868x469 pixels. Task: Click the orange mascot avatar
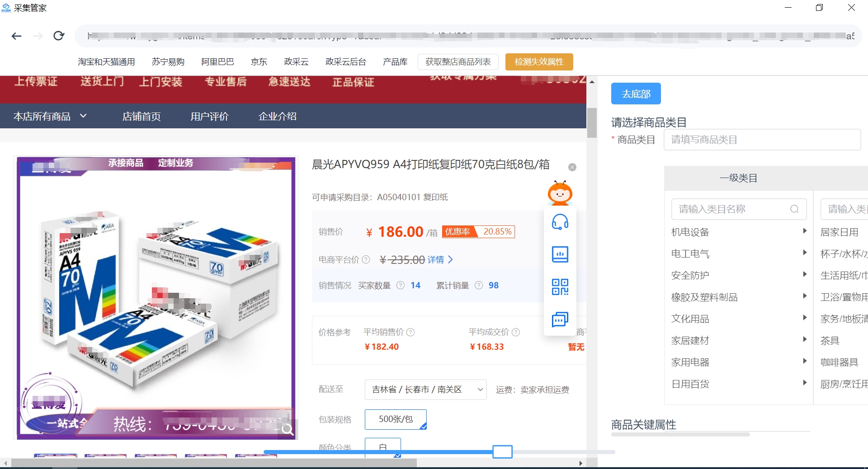tap(560, 193)
